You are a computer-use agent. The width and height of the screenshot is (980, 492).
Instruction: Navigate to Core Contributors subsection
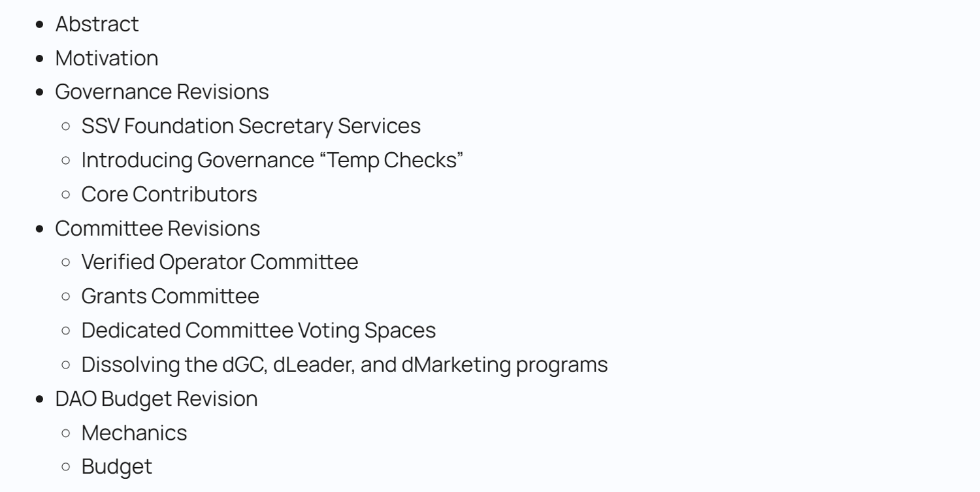[169, 194]
